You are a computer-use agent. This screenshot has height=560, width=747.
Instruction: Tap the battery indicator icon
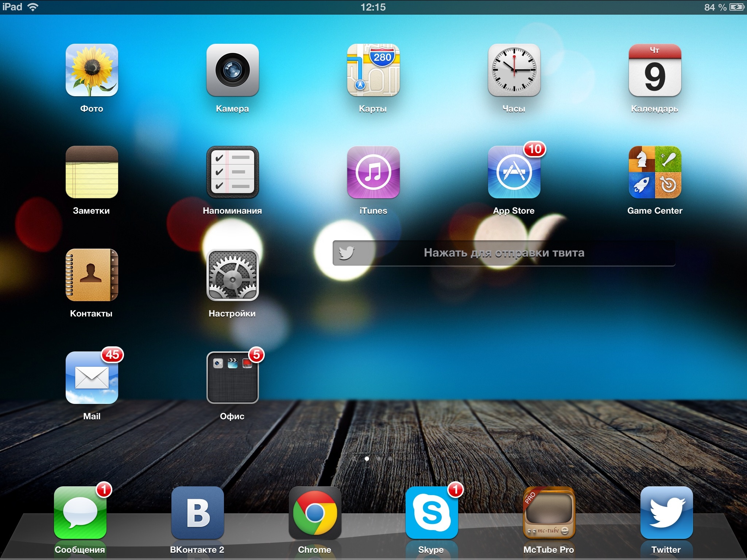[x=737, y=7]
